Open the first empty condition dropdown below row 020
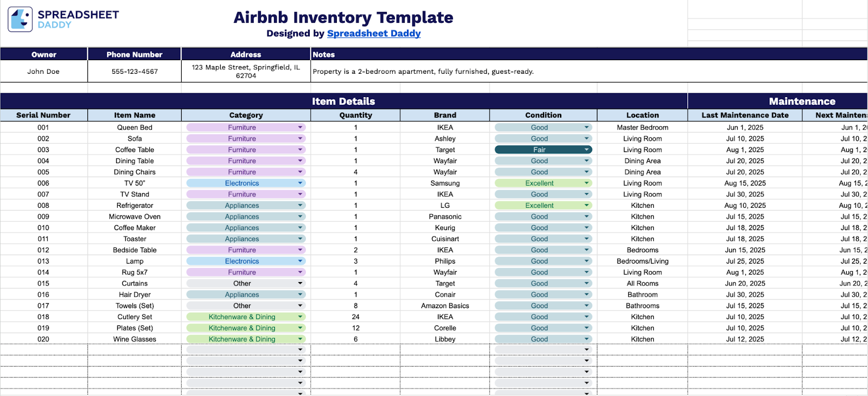This screenshot has width=868, height=396. 586,350
